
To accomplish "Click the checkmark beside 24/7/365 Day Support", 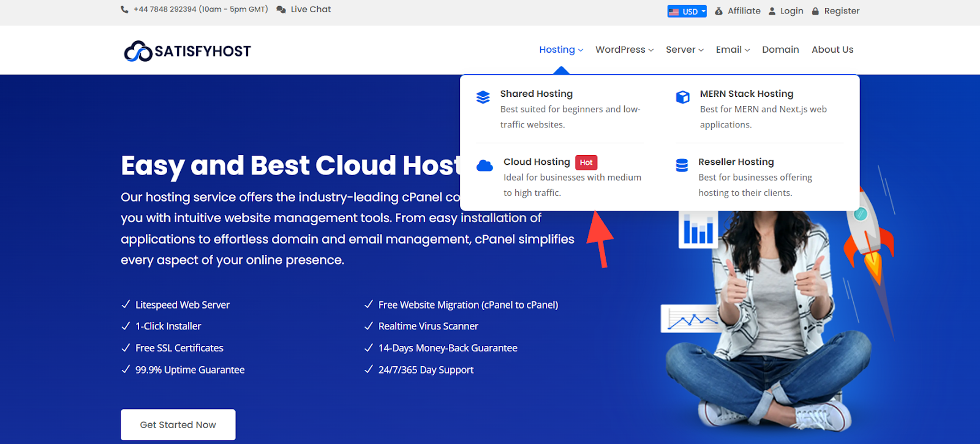I will [369, 369].
